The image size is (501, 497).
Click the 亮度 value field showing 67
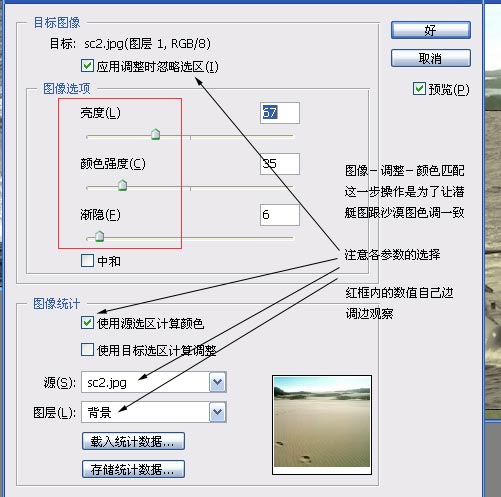click(x=280, y=113)
